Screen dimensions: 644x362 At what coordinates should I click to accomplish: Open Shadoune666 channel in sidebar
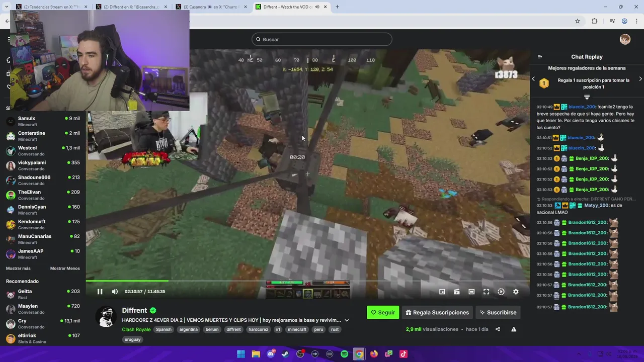pos(43,180)
